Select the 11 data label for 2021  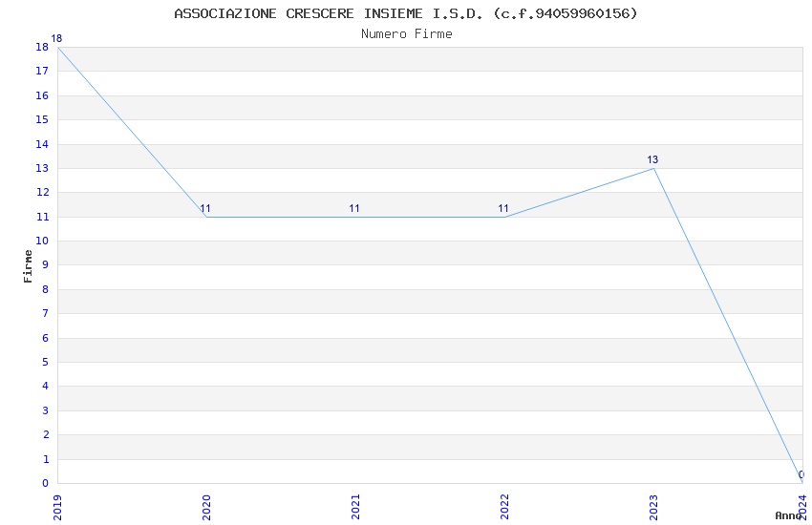(x=354, y=208)
